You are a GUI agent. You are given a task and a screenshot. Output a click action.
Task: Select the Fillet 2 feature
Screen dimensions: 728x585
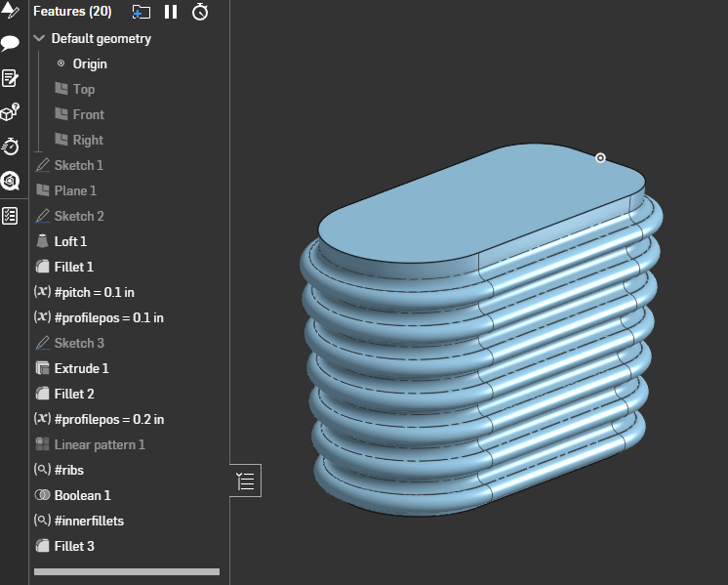coord(74,394)
